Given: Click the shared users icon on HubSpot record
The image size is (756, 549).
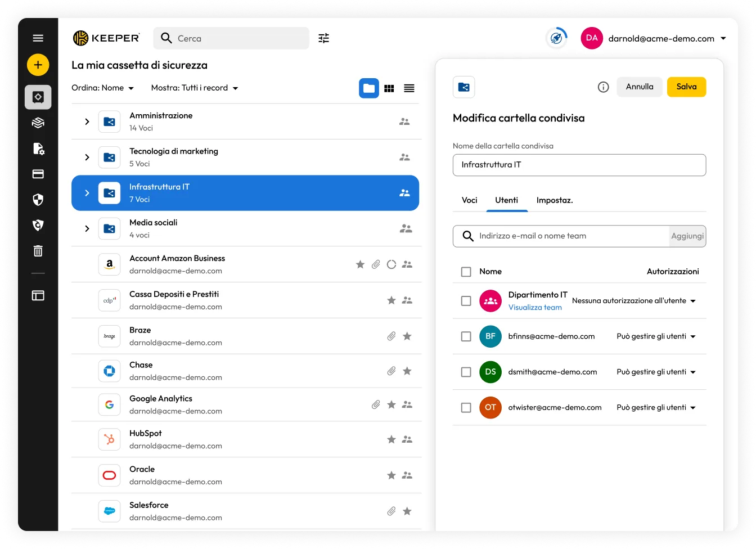Looking at the screenshot, I should tap(407, 439).
